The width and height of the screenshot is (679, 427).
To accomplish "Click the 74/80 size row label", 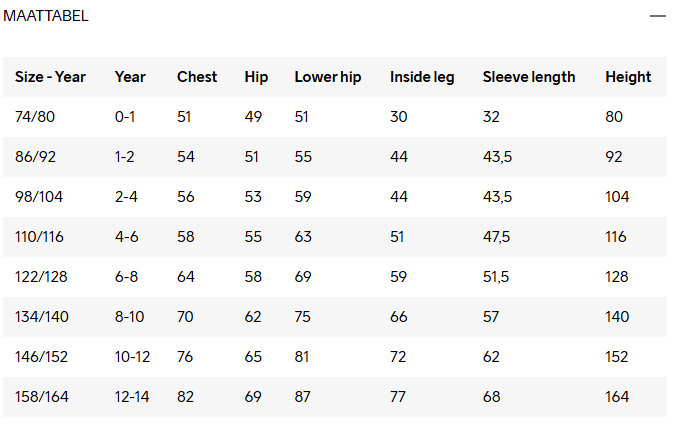I will [35, 117].
